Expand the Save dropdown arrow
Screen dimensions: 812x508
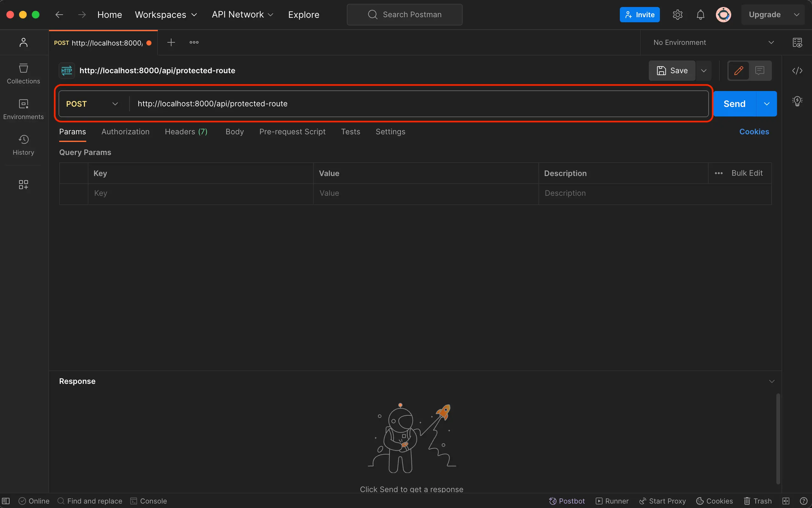pyautogui.click(x=704, y=70)
